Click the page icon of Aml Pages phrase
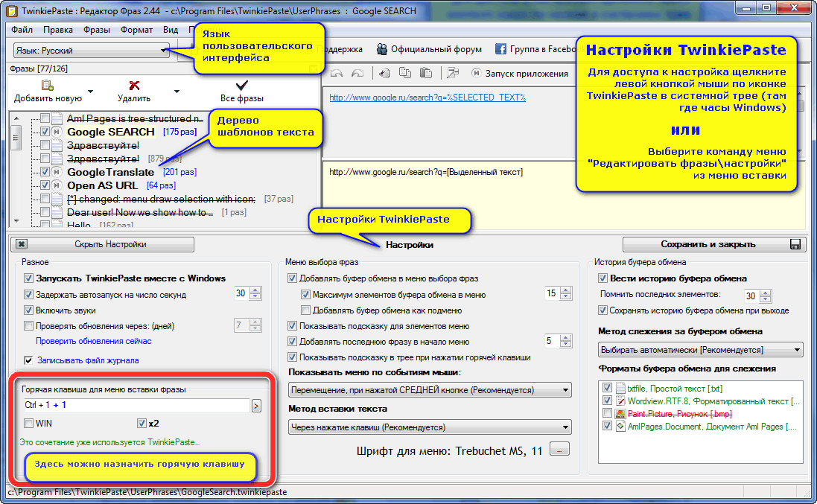 tap(57, 118)
